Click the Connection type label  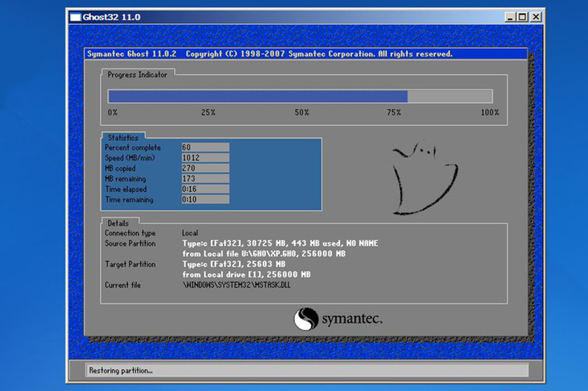pos(130,233)
